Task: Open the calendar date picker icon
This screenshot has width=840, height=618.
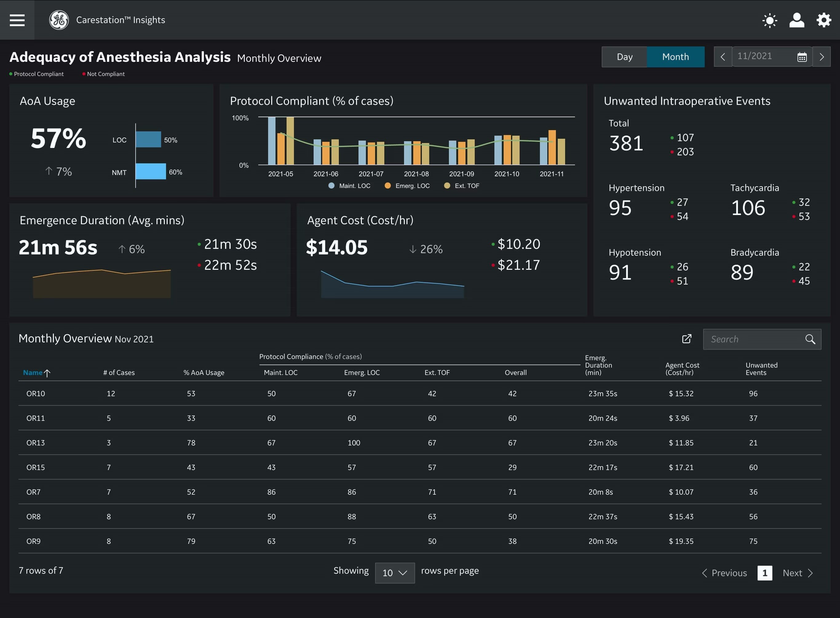Action: click(x=802, y=57)
